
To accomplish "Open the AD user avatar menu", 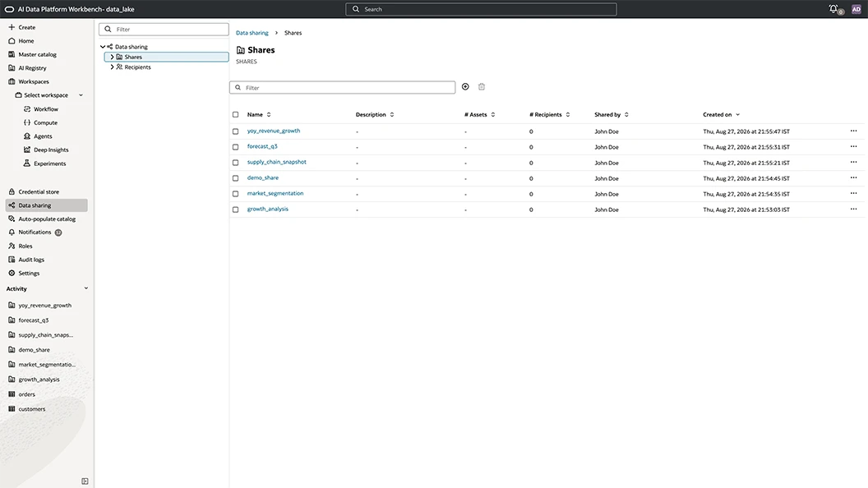I will 856,9.
